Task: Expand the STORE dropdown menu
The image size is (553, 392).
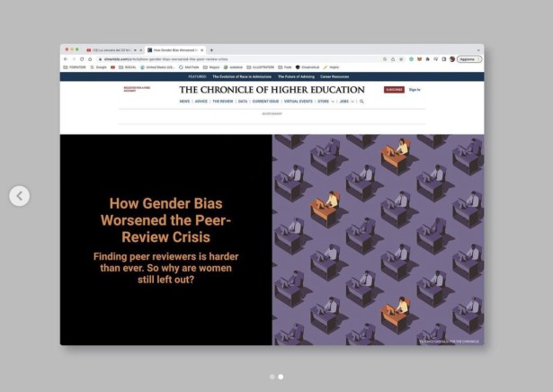Action: coord(325,102)
